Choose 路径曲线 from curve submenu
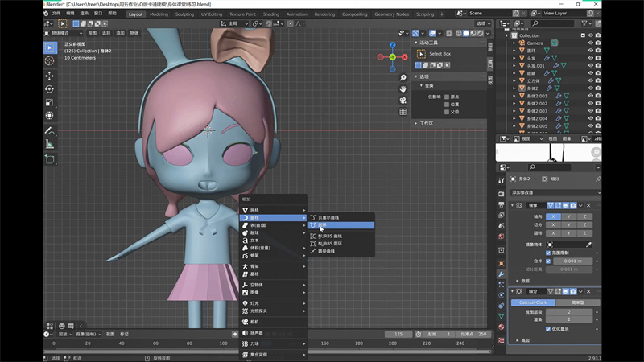Image resolution: width=644 pixels, height=362 pixels. coord(341,251)
